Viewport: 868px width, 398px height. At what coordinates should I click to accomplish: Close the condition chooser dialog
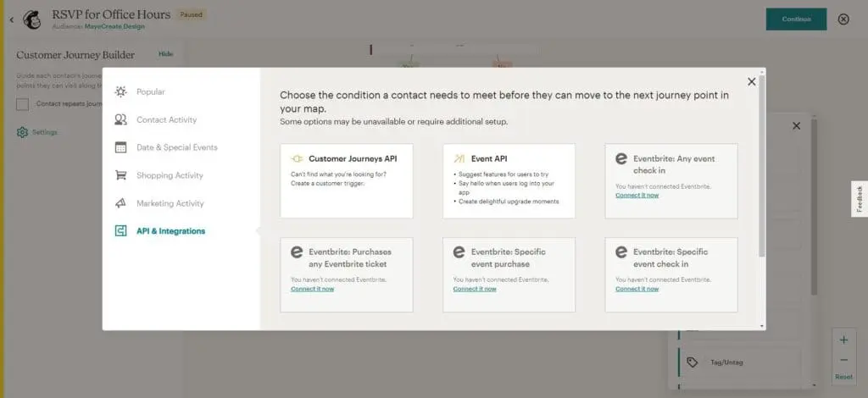click(x=751, y=82)
